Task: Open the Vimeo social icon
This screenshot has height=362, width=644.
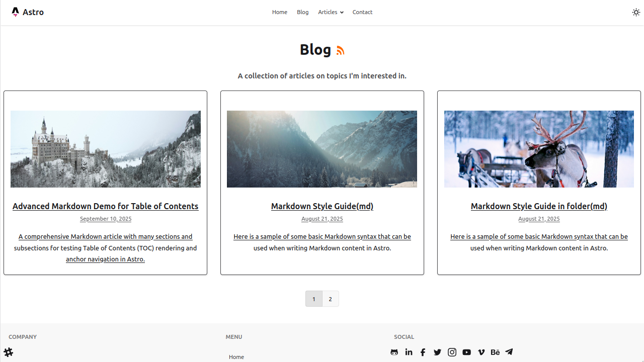Action: [481, 352]
